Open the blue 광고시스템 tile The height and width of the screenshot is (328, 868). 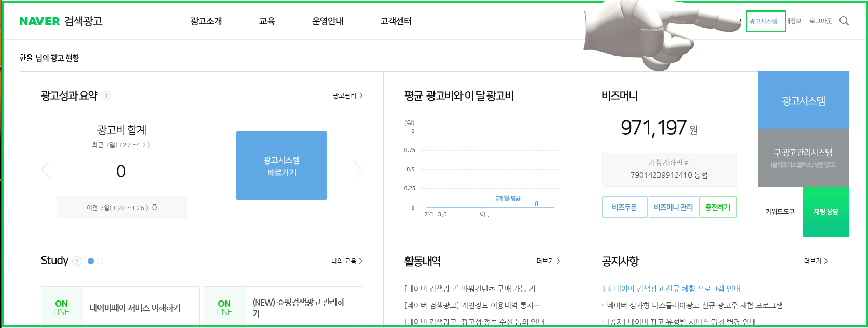coord(803,100)
